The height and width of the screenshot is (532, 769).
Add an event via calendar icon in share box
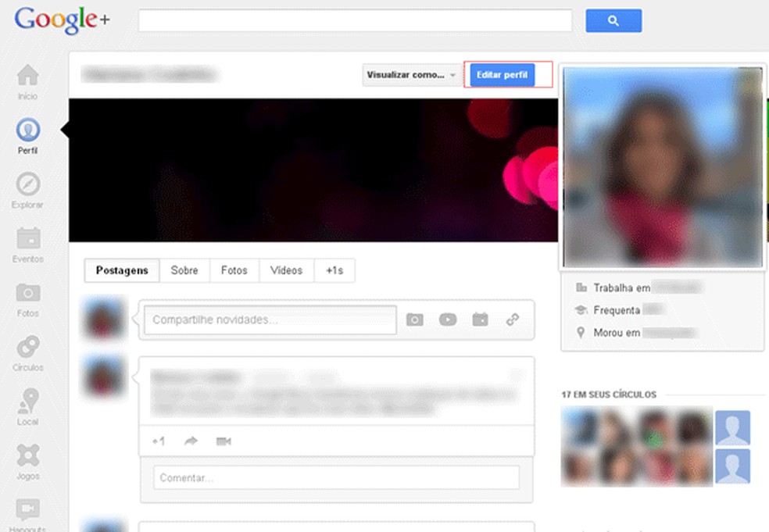tap(480, 320)
